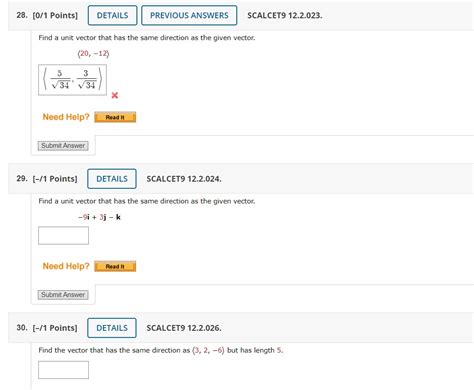Click the red incorrect X mark icon
The height and width of the screenshot is (390, 474).
[115, 95]
